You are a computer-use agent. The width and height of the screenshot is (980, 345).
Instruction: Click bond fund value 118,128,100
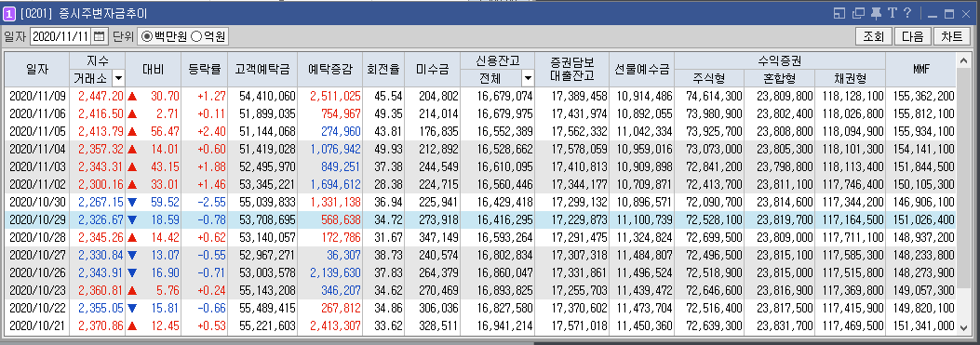854,97
